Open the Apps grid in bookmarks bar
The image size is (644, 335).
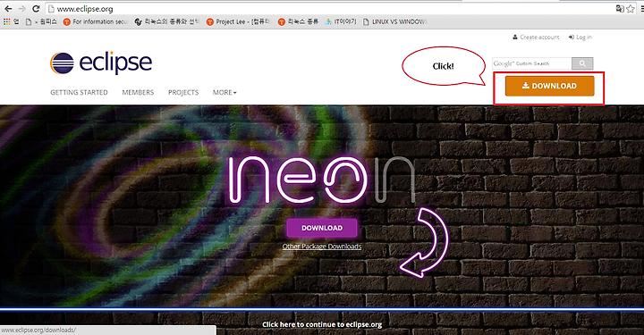pyautogui.click(x=11, y=21)
